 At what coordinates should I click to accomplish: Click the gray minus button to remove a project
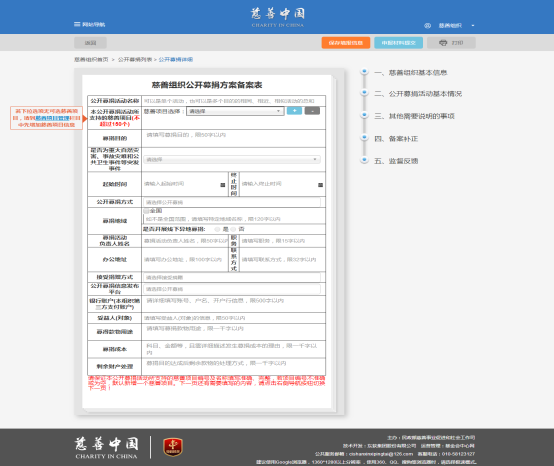tap(312, 111)
